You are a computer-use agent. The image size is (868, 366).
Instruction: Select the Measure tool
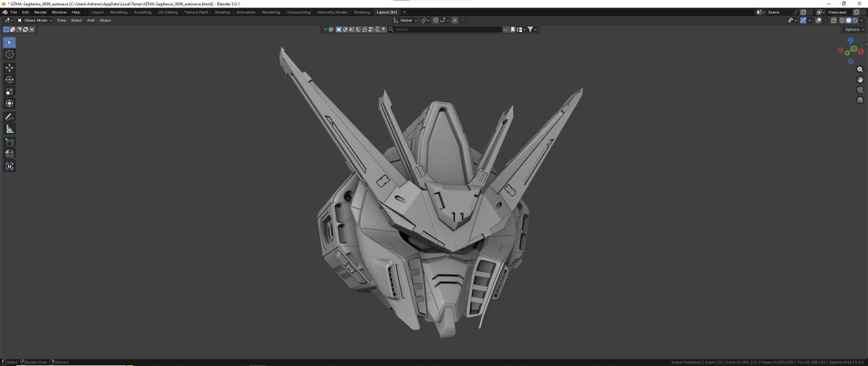coord(9,129)
